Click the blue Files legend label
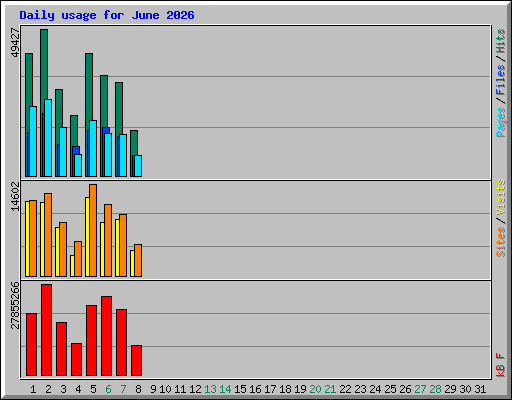This screenshot has width=512, height=400. pyautogui.click(x=501, y=80)
